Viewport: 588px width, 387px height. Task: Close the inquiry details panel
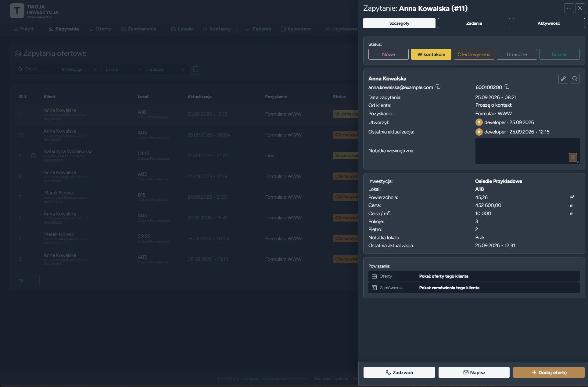point(580,9)
